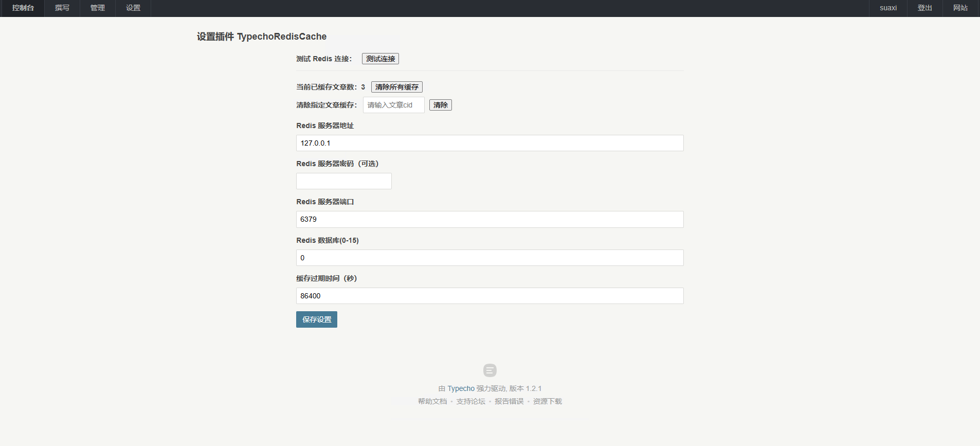Click the Redis 服务器地址 field
Viewport: 980px width, 446px height.
489,143
